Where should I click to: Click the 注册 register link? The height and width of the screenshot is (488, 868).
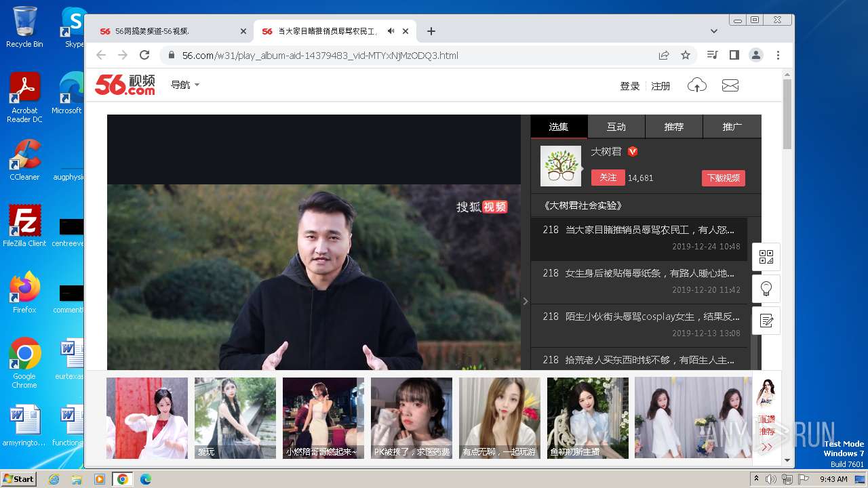(x=660, y=86)
